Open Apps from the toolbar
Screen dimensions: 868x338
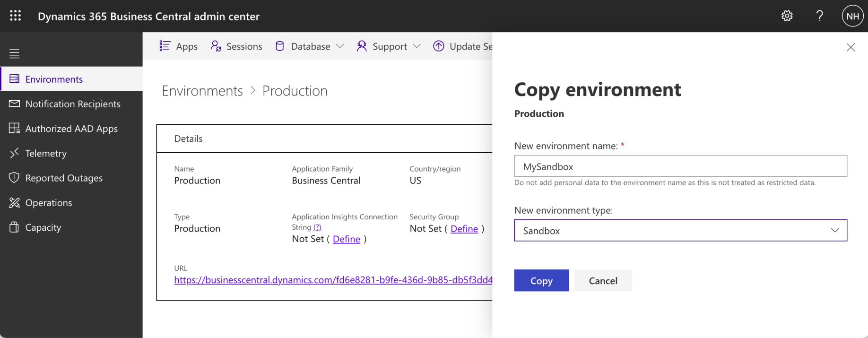click(179, 46)
